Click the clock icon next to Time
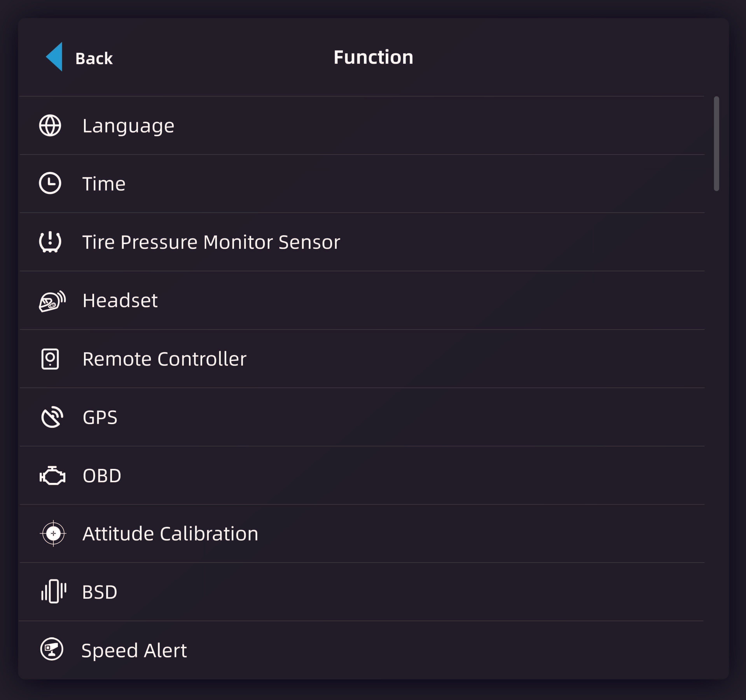This screenshot has height=700, width=746. 50,183
